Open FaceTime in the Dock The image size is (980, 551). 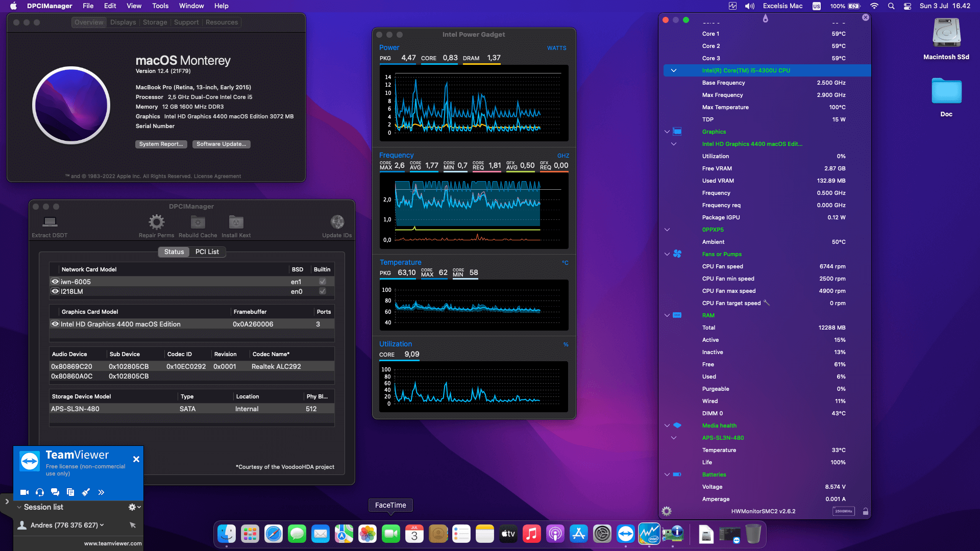(x=391, y=534)
